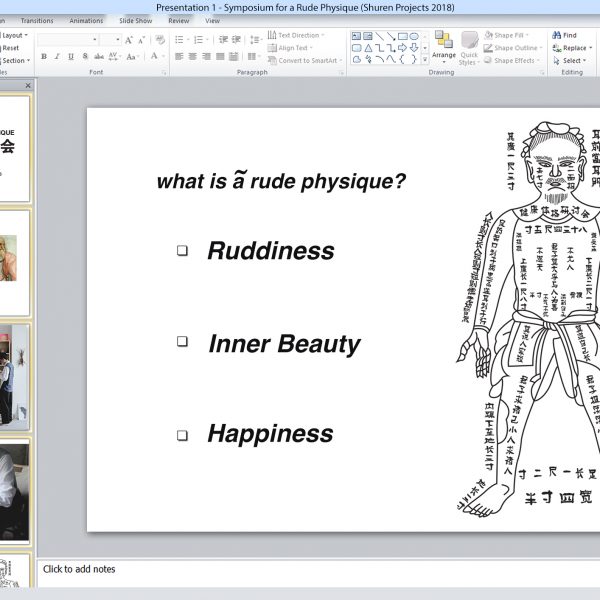This screenshot has height=600, width=600.
Task: Open the Slide Show tab
Action: click(135, 20)
